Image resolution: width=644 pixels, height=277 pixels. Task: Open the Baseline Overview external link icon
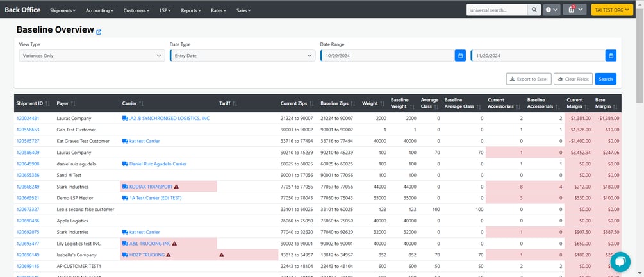pos(99,31)
